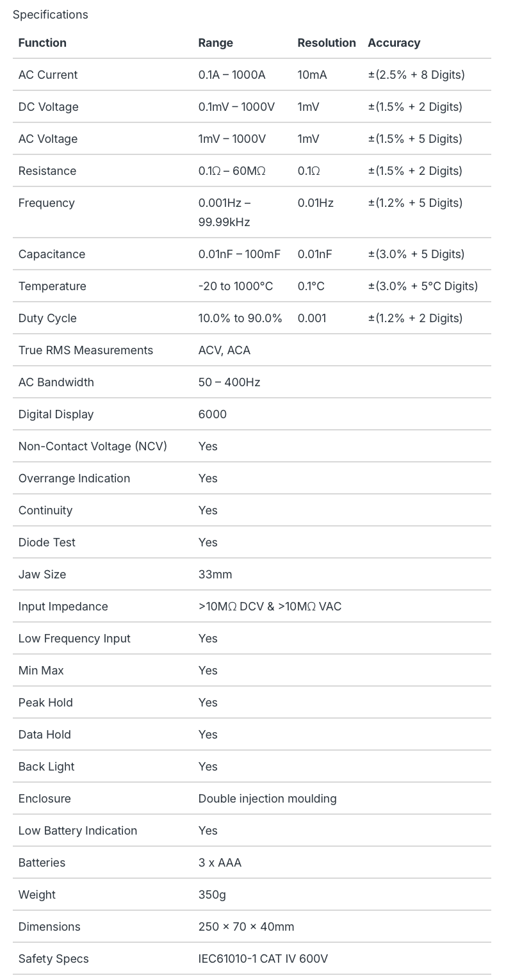Select the Function column header
The height and width of the screenshot is (980, 506).
point(42,43)
